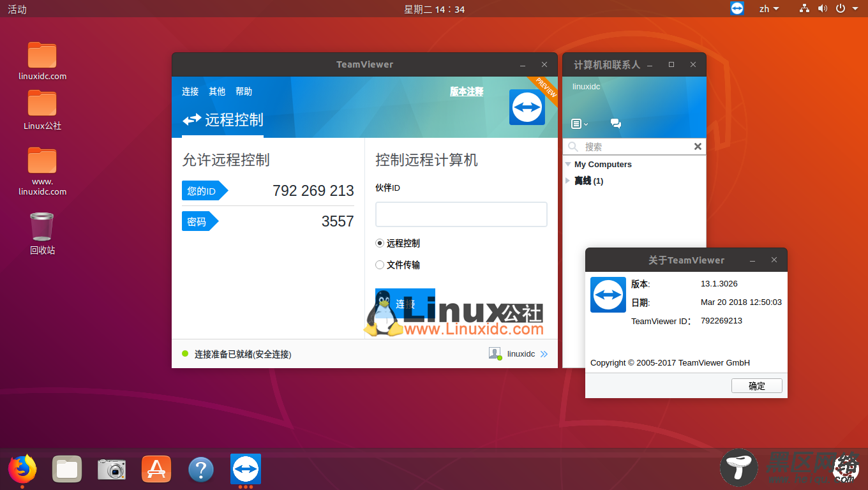Click the Copyright © 2005-2017 TeamViewer GmbH text
The height and width of the screenshot is (490, 868).
coord(670,363)
